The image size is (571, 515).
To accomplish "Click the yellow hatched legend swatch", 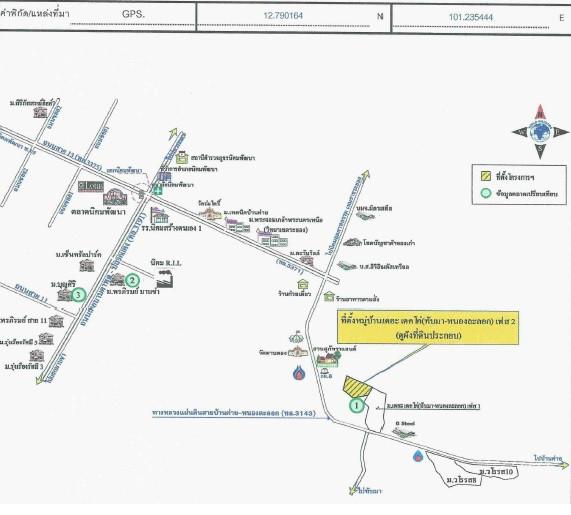I will (486, 176).
